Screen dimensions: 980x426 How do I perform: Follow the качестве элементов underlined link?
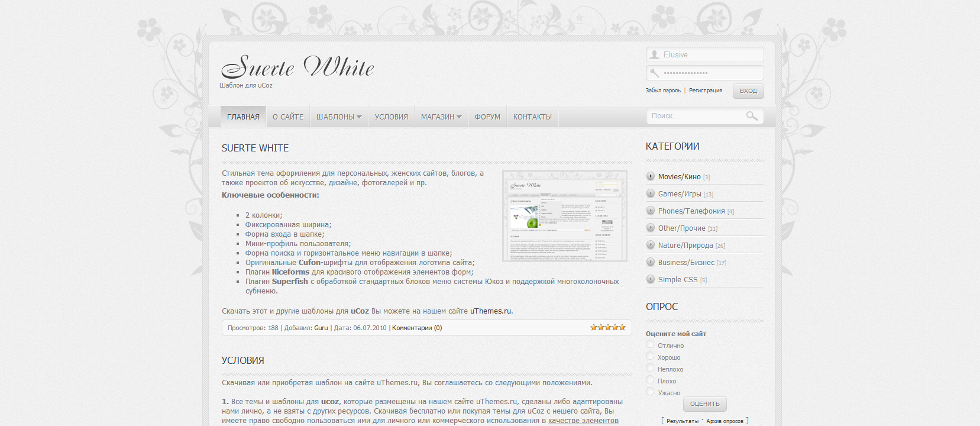[x=583, y=421]
